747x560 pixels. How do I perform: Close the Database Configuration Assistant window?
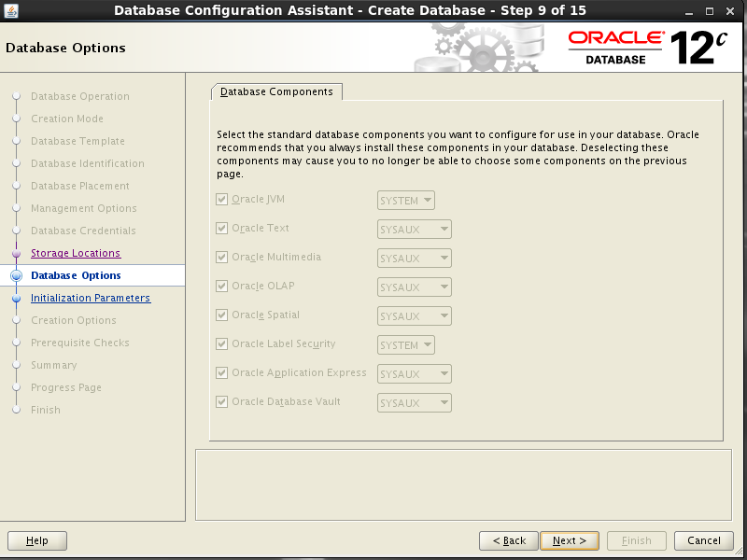(730, 11)
